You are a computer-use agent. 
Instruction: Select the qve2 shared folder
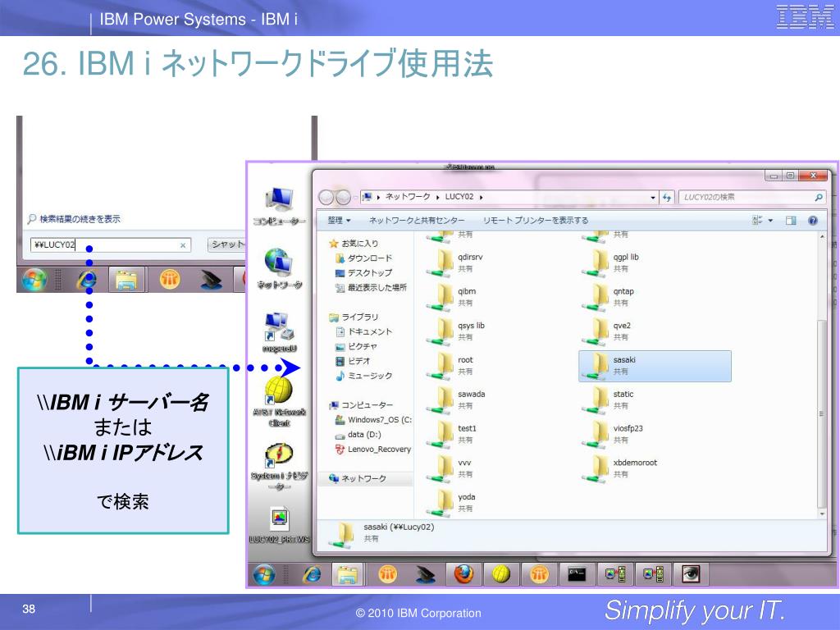(x=608, y=331)
